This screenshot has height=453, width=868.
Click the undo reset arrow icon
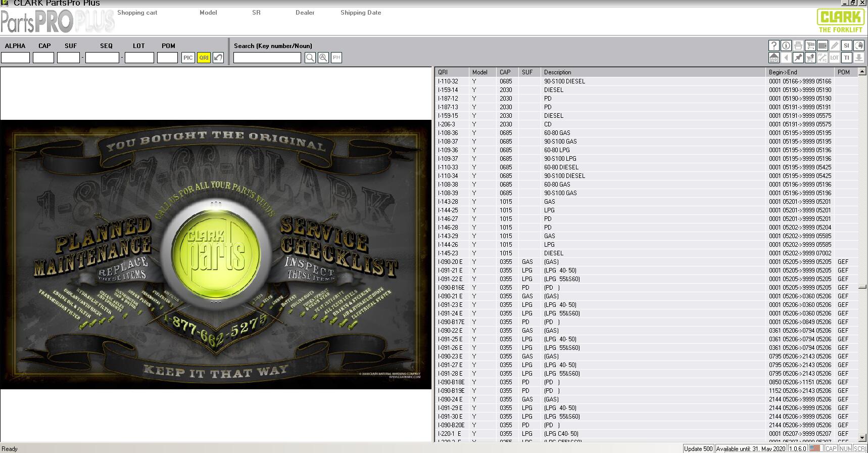tap(218, 58)
